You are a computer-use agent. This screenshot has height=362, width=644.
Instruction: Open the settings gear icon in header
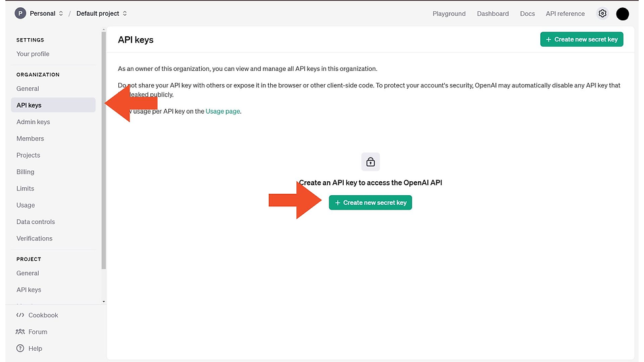pyautogui.click(x=602, y=14)
